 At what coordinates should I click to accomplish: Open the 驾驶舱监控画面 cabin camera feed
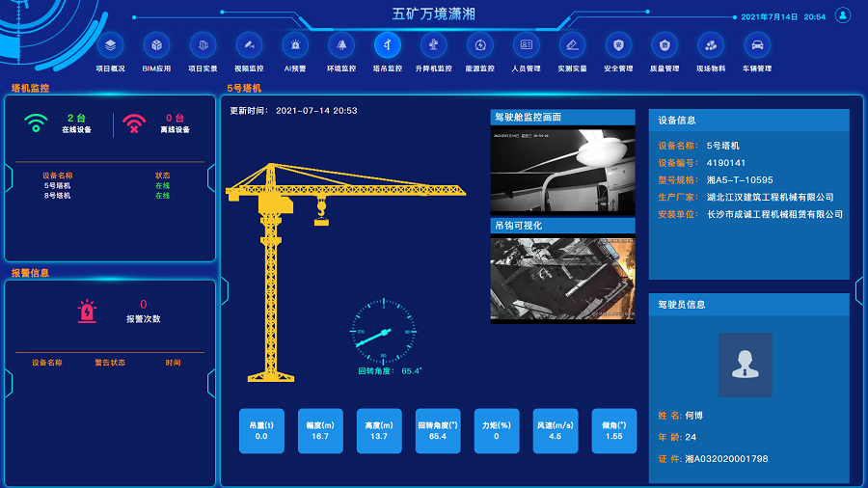tap(563, 169)
